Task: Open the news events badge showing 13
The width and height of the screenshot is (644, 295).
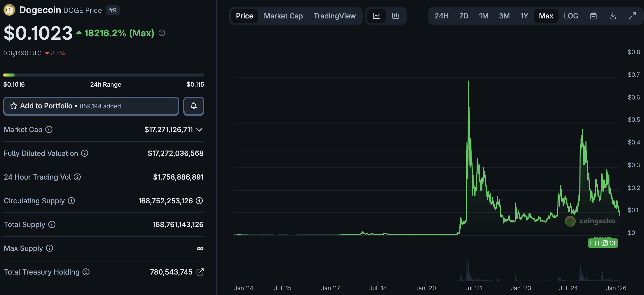Action: (603, 243)
